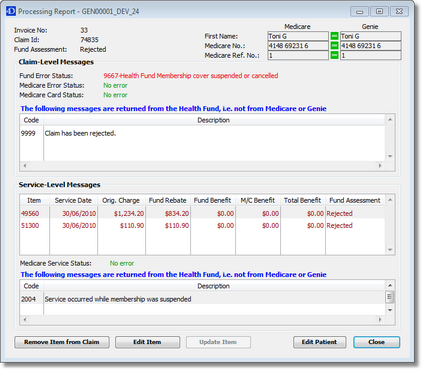The image size is (422, 370).
Task: Click original charge $110.90 for item 51300
Action: 132,225
